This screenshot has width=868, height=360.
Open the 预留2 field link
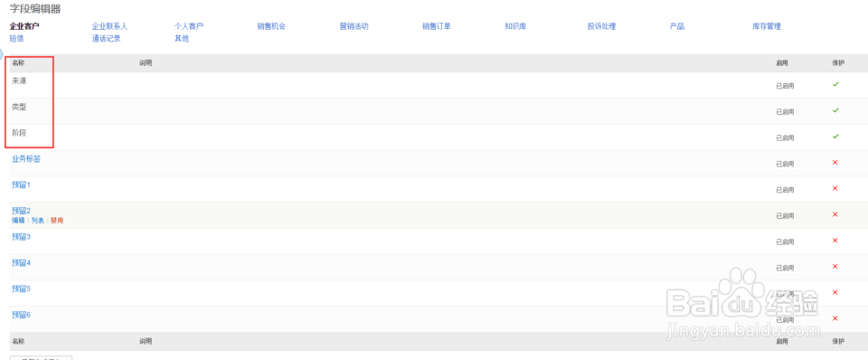click(x=21, y=211)
